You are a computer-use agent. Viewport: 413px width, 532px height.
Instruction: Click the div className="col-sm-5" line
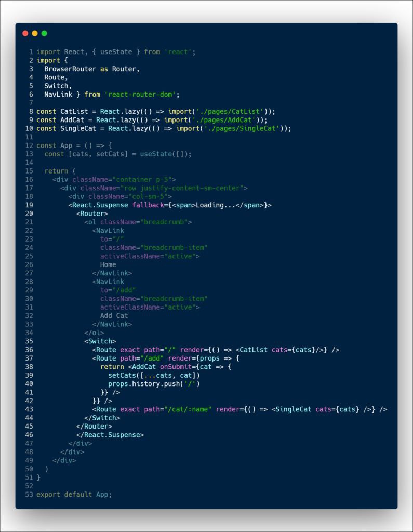[x=120, y=196]
